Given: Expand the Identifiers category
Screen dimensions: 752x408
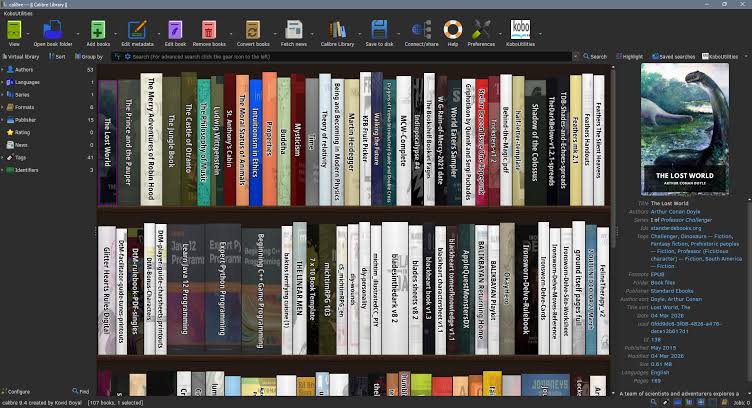Looking at the screenshot, I should click(x=2, y=170).
